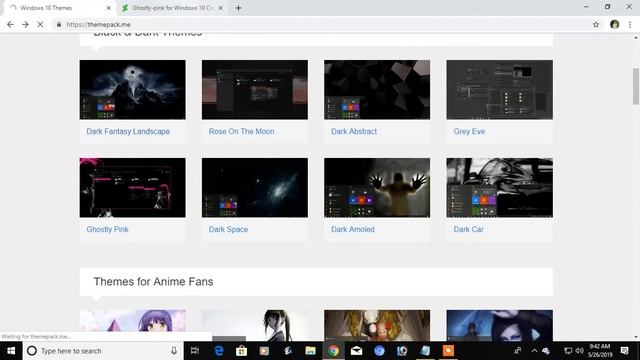
Task: Activate the taskbar search microphone
Action: (174, 351)
